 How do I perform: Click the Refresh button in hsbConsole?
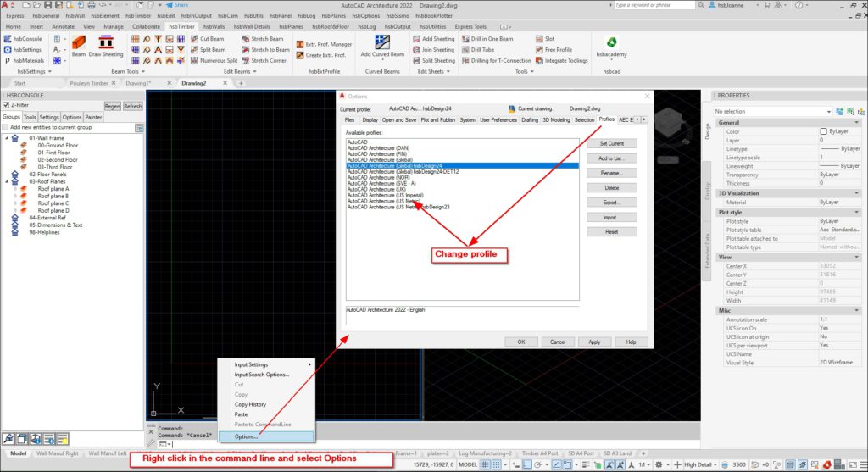pos(133,106)
